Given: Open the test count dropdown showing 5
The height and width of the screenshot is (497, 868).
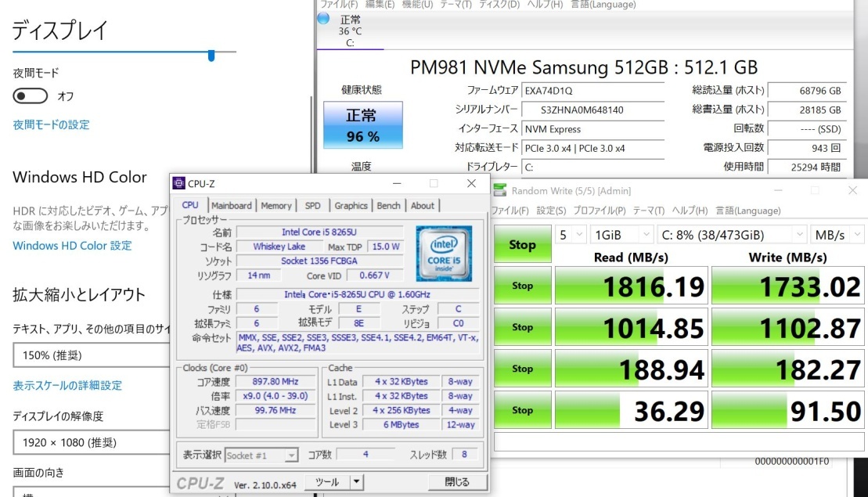Looking at the screenshot, I should click(570, 235).
